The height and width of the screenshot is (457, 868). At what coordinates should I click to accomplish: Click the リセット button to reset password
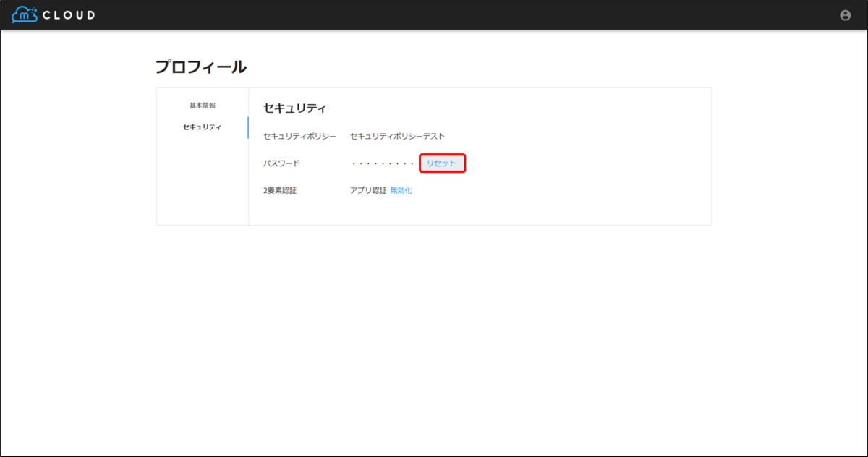click(x=442, y=163)
